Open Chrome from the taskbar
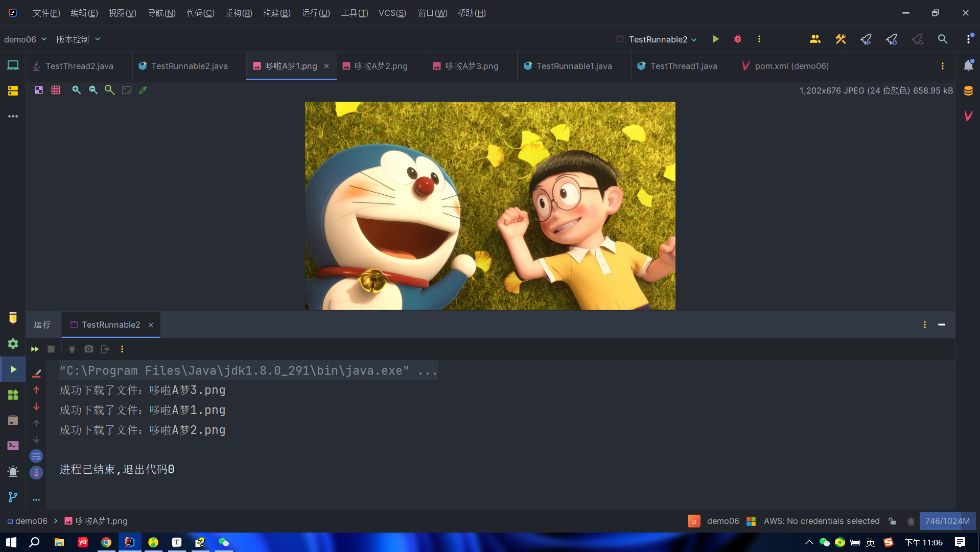The image size is (980, 552). pyautogui.click(x=106, y=542)
